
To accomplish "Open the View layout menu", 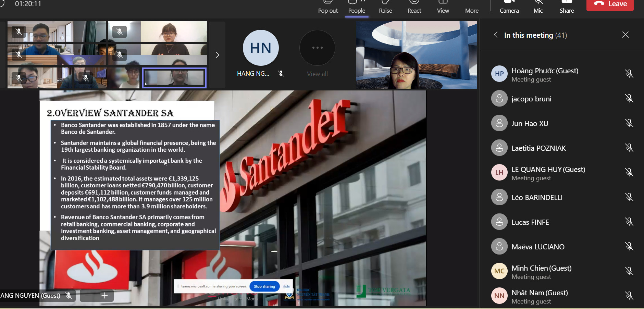I will (x=443, y=7).
